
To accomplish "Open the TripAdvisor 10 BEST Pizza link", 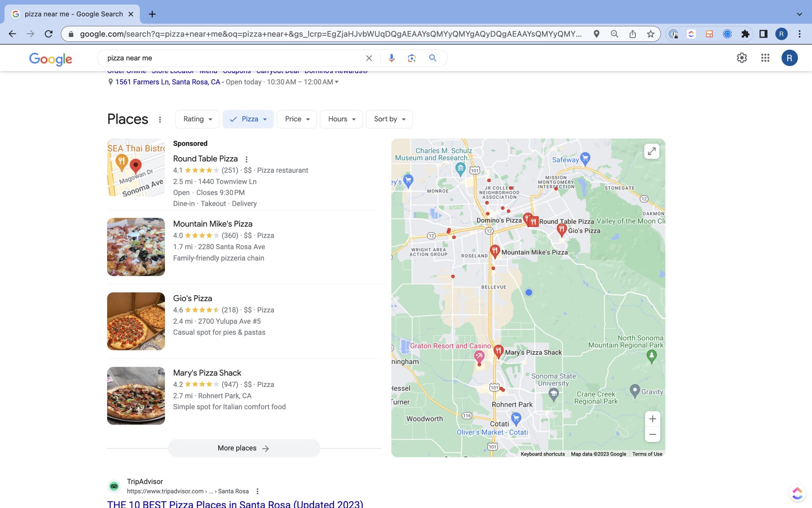I will pos(235,504).
